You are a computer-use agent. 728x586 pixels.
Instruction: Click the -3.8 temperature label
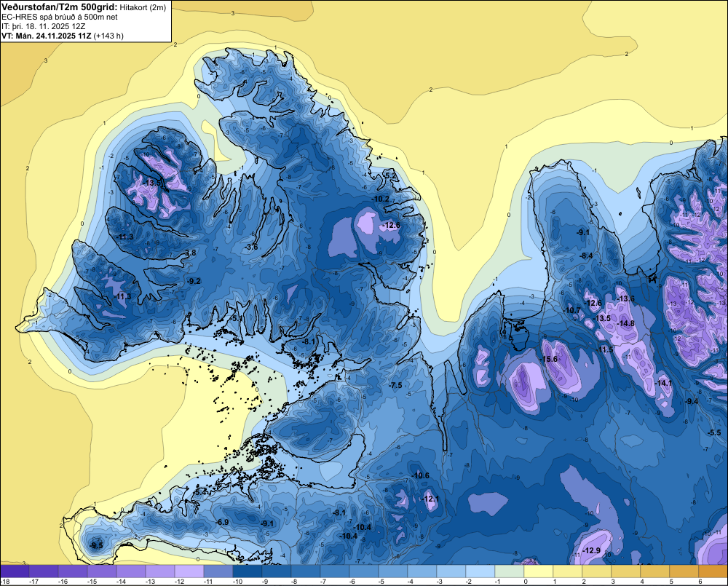[x=189, y=253]
